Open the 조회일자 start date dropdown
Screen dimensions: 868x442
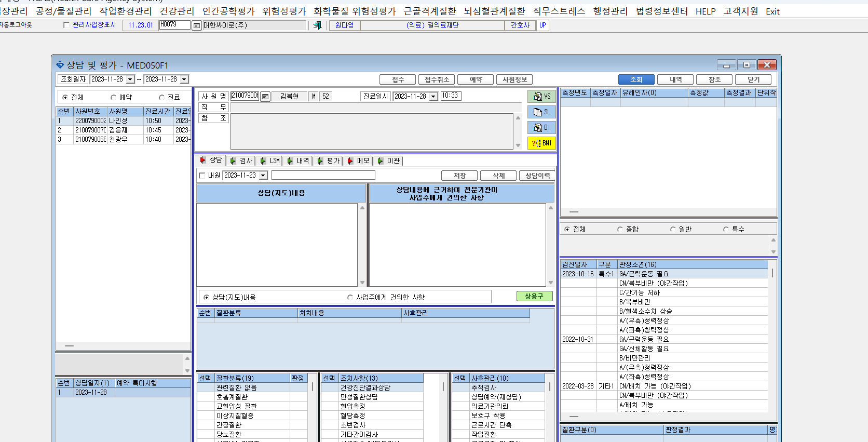click(x=130, y=79)
